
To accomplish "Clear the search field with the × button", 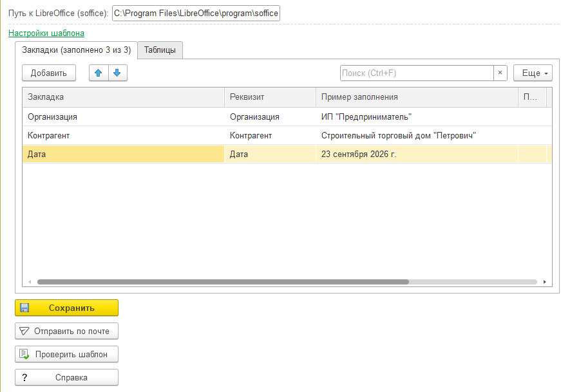I will pos(500,73).
